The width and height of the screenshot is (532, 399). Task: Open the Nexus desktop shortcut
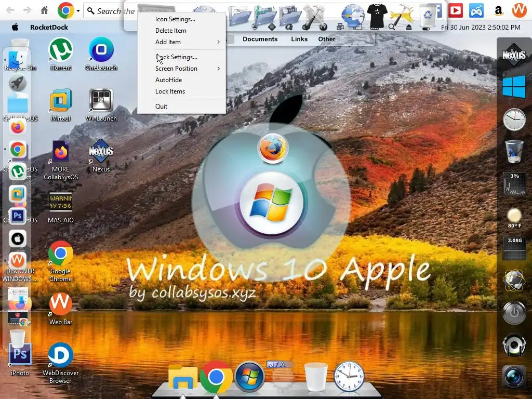[x=101, y=156]
